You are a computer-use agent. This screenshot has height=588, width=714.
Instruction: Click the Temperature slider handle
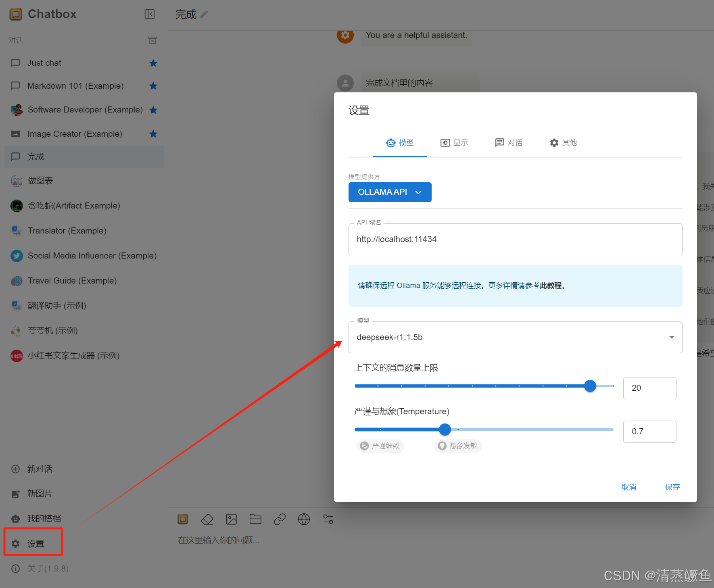[445, 430]
